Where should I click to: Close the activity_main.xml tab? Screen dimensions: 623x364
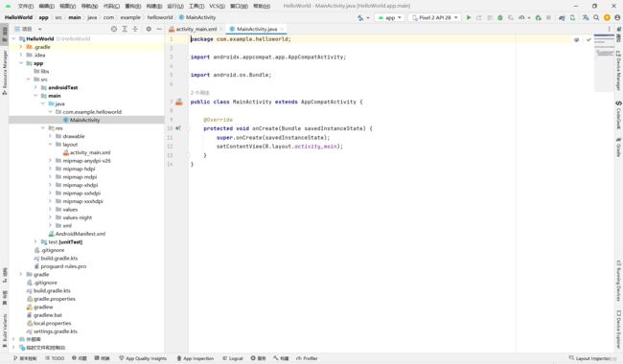pos(221,29)
